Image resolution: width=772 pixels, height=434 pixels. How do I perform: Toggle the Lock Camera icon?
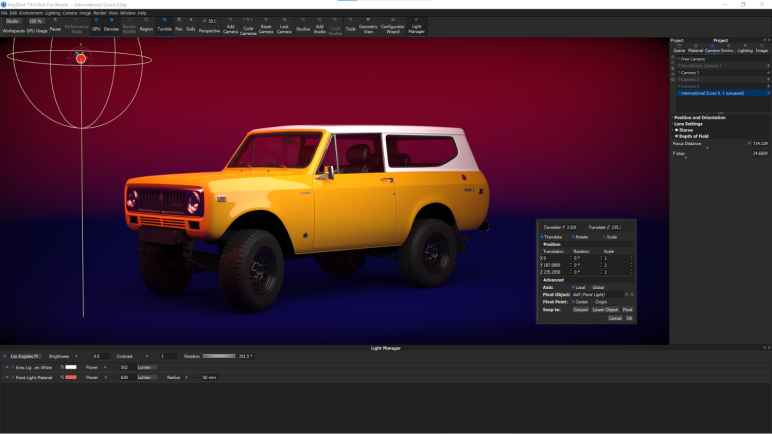coord(284,26)
